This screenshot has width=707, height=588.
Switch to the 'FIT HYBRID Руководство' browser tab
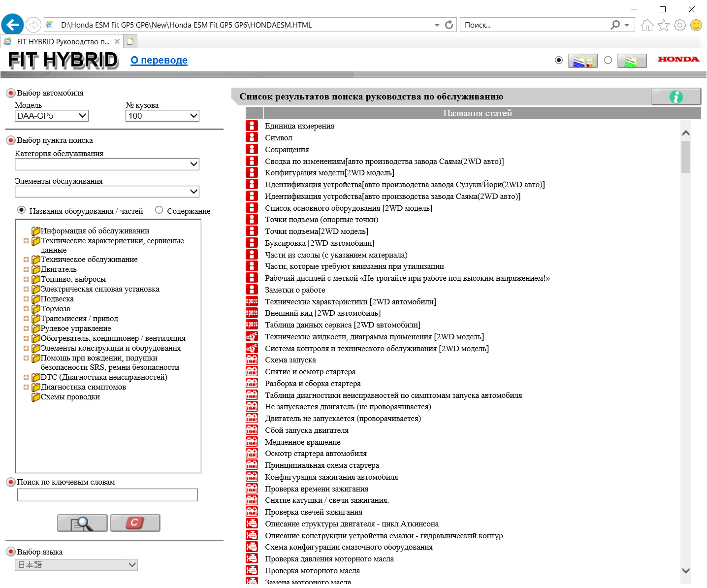62,42
